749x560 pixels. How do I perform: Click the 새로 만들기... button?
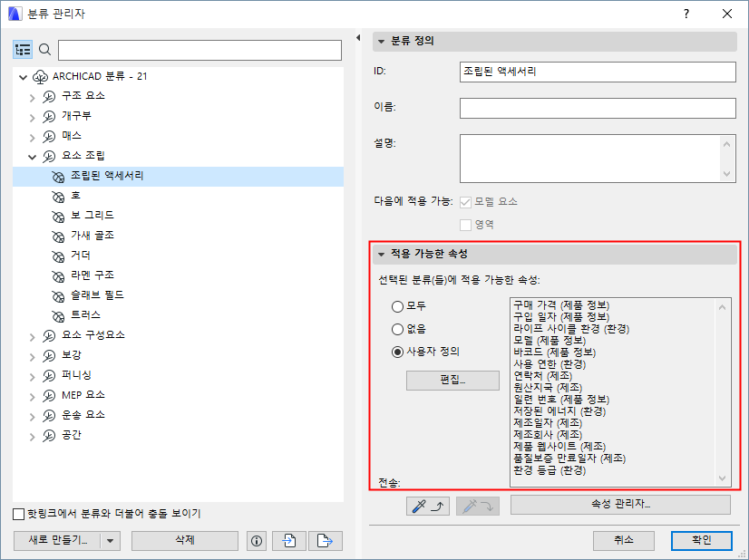coord(57,541)
